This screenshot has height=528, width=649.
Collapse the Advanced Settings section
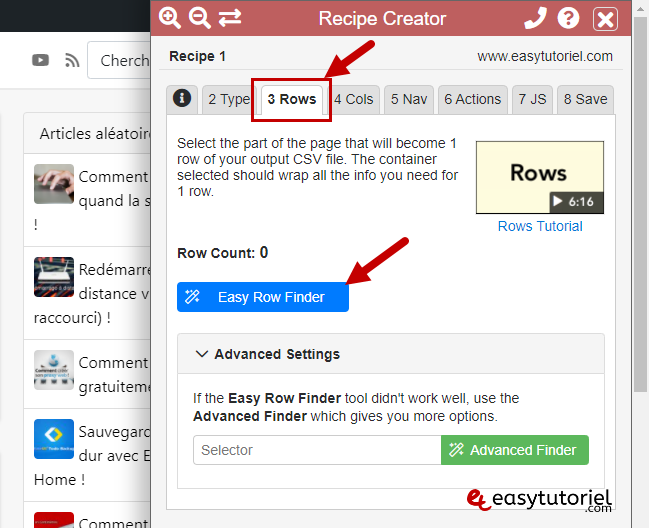[x=391, y=354]
